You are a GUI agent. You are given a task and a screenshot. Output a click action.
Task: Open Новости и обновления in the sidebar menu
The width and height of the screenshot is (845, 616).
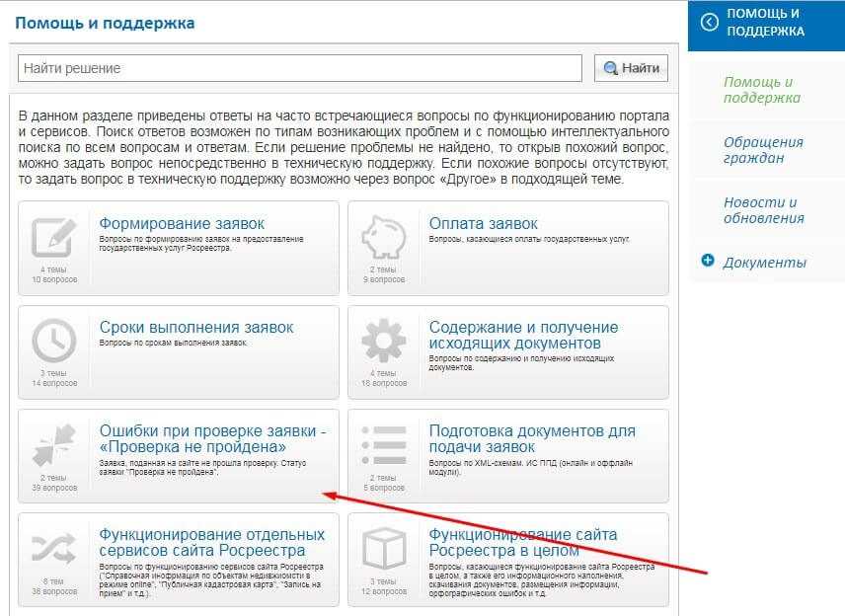pos(763,210)
